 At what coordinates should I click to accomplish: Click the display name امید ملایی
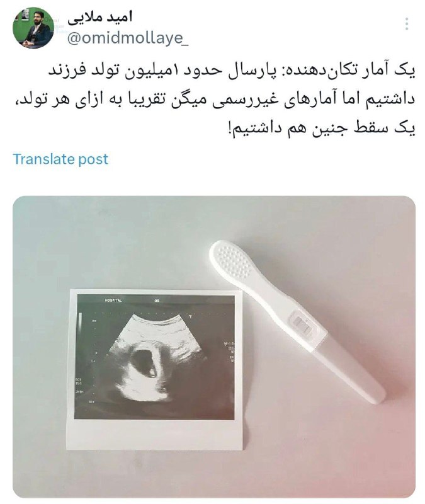coord(100,18)
